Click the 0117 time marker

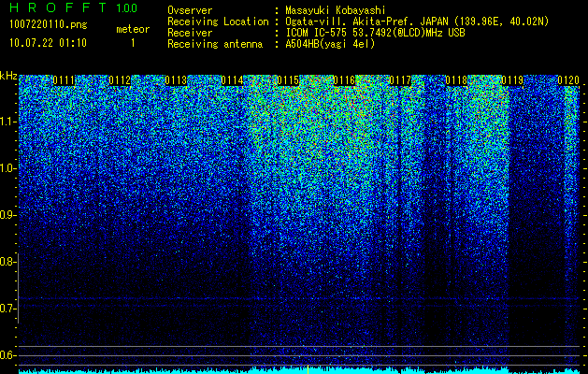400,80
